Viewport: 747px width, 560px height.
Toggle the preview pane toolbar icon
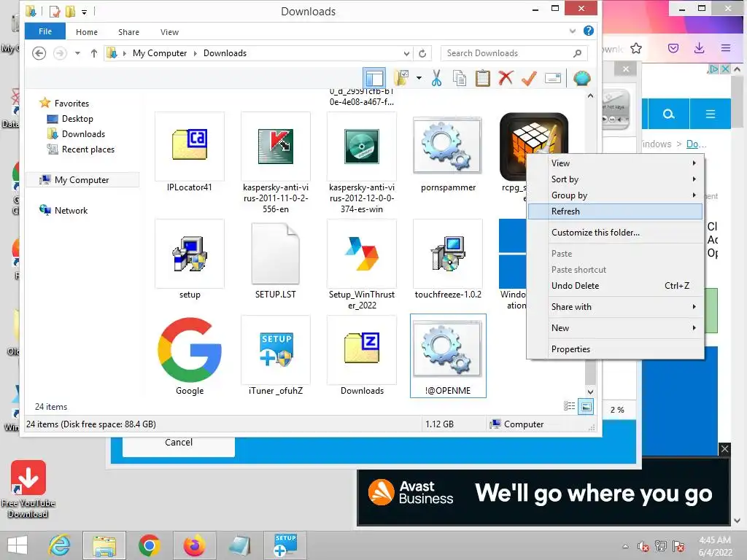374,78
